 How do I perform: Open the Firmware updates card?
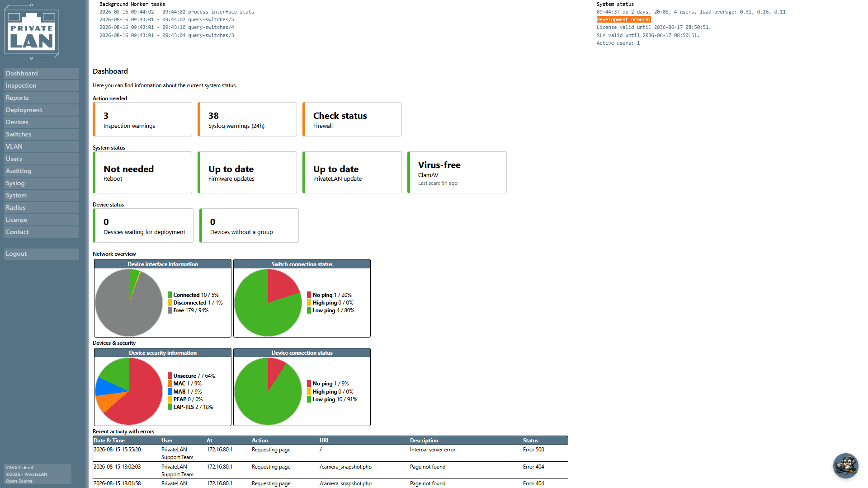(247, 173)
